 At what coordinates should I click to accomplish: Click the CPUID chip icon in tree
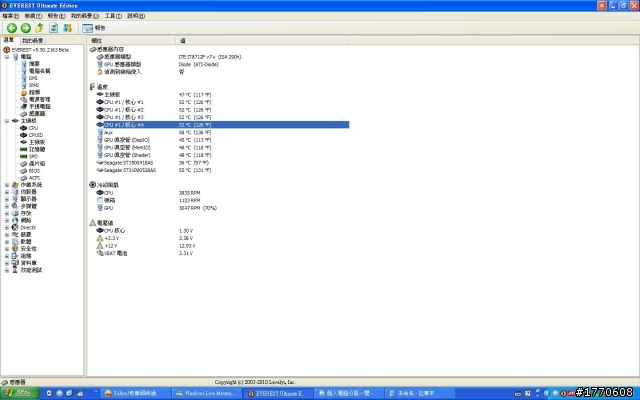click(x=23, y=135)
